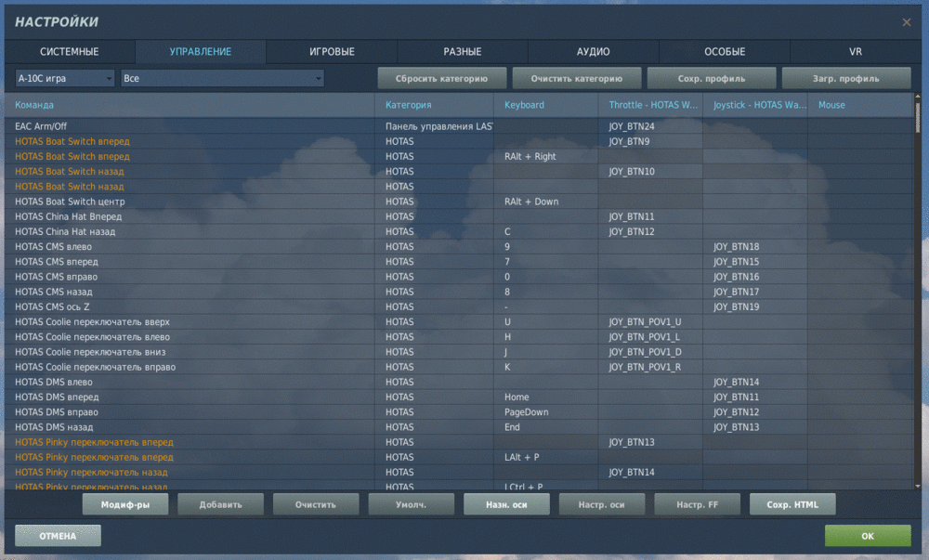The width and height of the screenshot is (929, 560).
Task: Click the Очистить категорию button
Action: coord(577,78)
